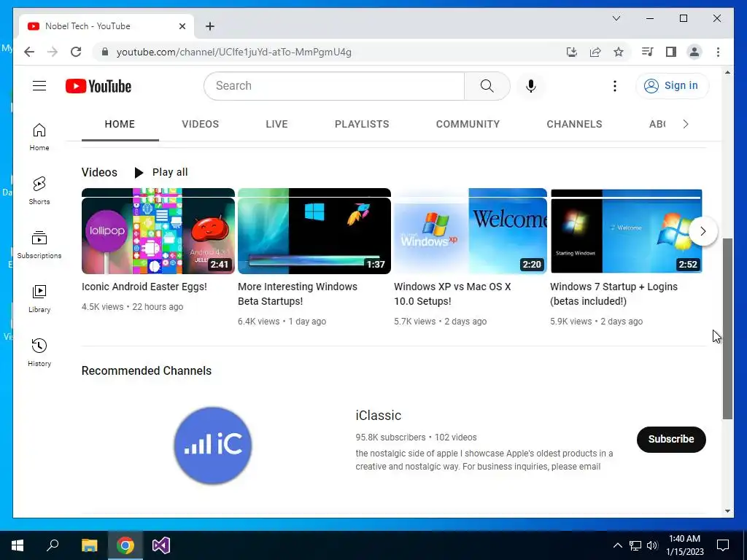Open File Explorer from taskbar
Image resolution: width=747 pixels, height=560 pixels.
point(89,545)
